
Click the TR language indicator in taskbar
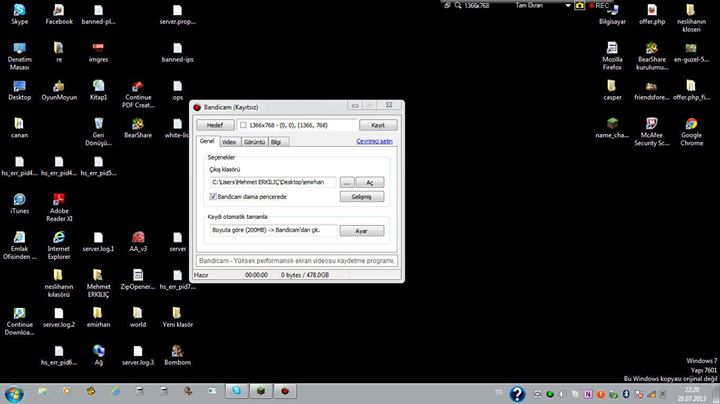498,393
